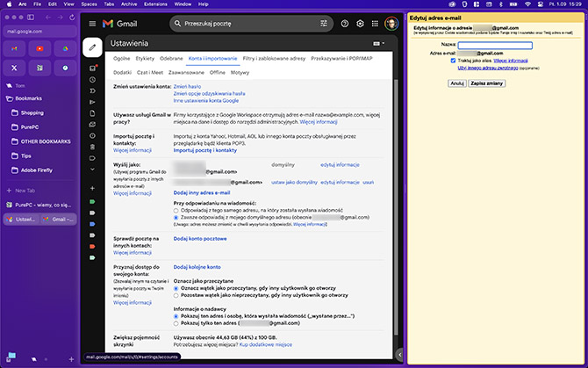This screenshot has width=588, height=368.
Task: Go back with the Arc back arrow
Action: click(x=48, y=18)
